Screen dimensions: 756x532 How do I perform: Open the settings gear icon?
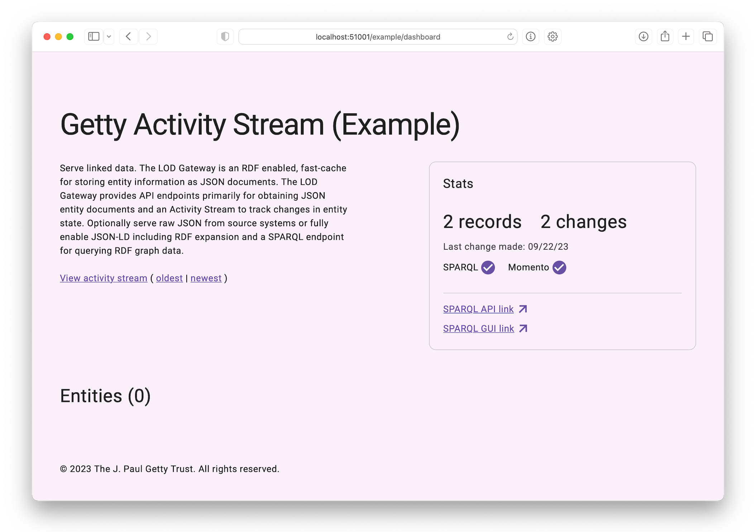point(552,37)
